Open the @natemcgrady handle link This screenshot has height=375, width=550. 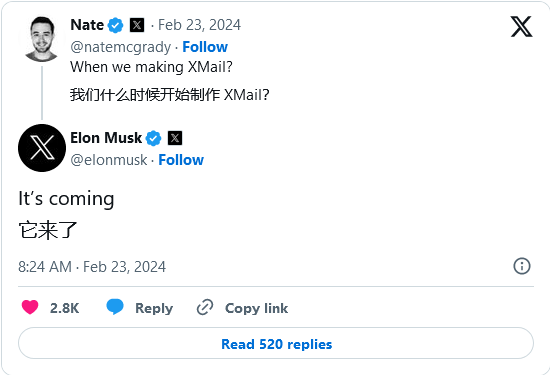pyautogui.click(x=121, y=47)
